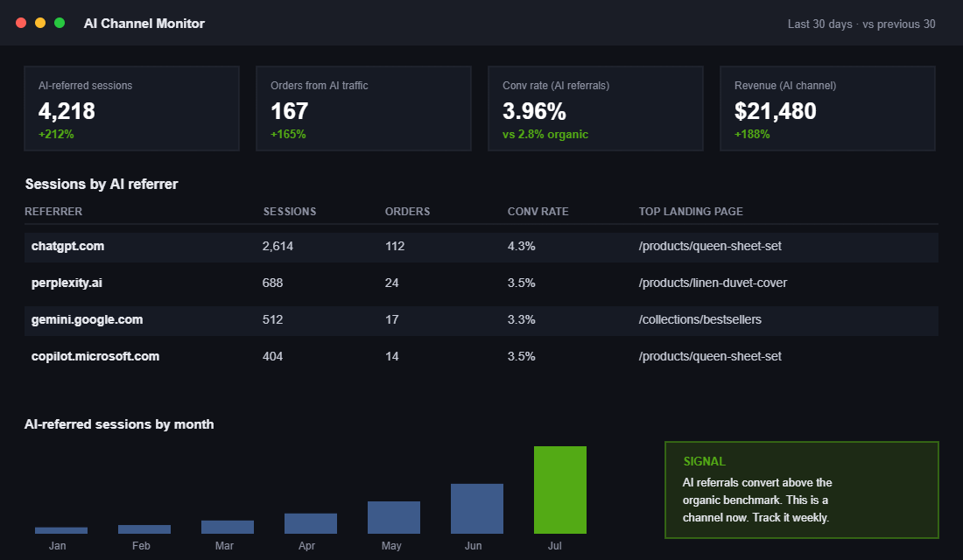Click the 512 sessions cell
This screenshot has width=963, height=560.
click(x=272, y=320)
